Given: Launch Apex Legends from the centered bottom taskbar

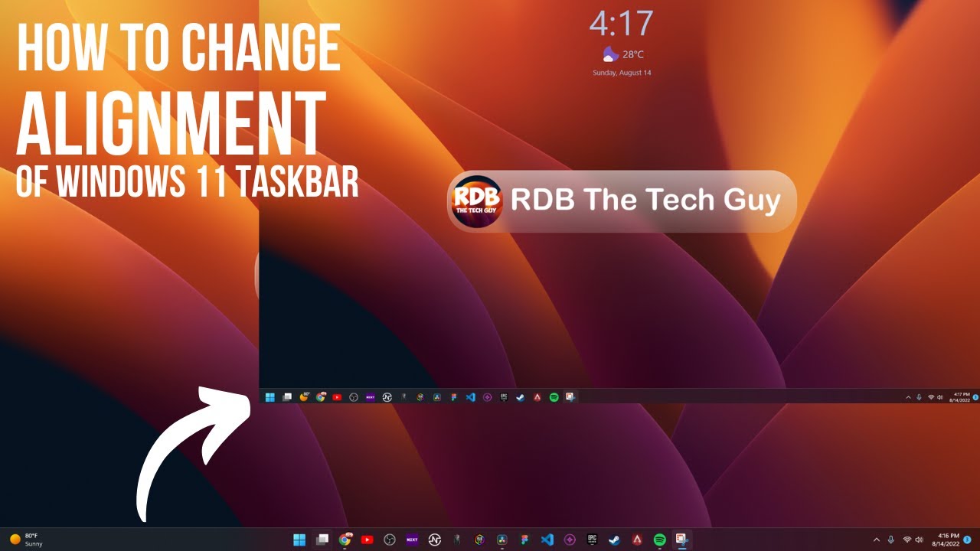Looking at the screenshot, I should [636, 540].
